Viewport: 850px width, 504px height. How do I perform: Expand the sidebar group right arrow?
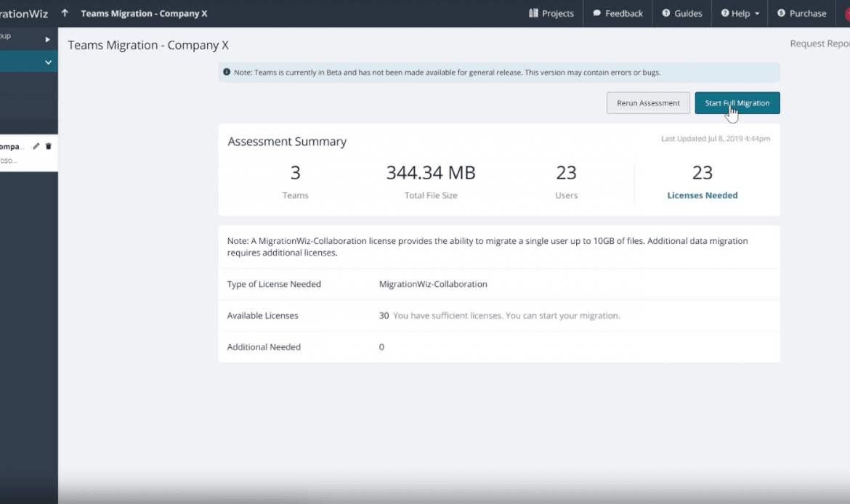[x=48, y=39]
